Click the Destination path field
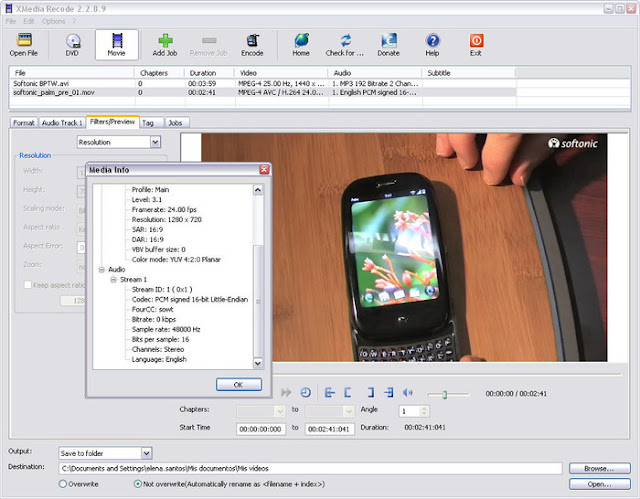The width and height of the screenshot is (640, 499). point(310,468)
